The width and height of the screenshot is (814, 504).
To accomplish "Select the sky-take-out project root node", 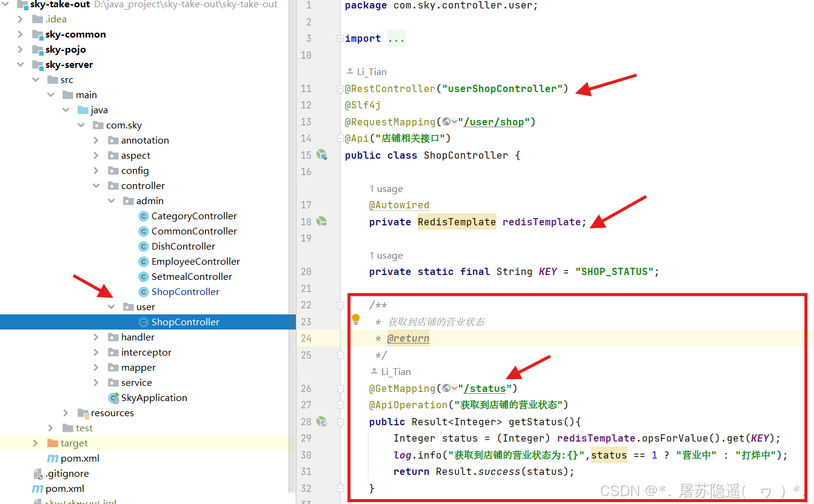I will point(59,4).
